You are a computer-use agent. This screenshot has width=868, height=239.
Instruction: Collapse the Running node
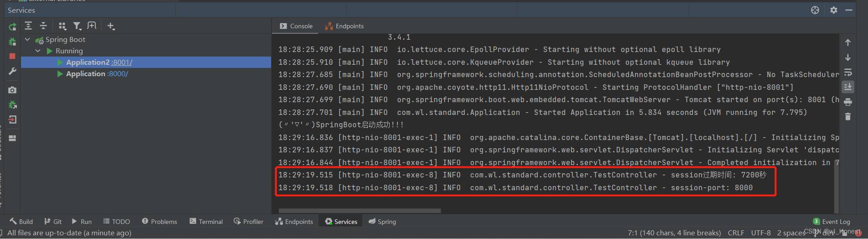(38, 51)
